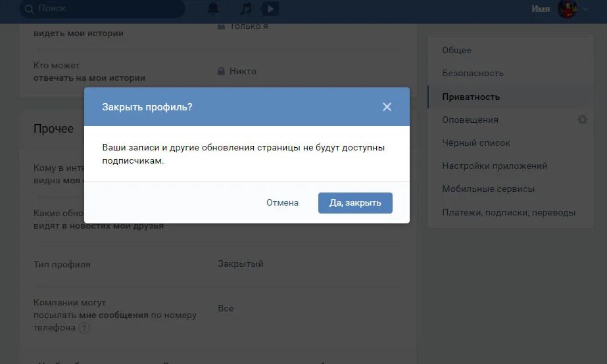Open Мобильные сервисы section
Image resolution: width=607 pixels, height=364 pixels.
(x=488, y=189)
